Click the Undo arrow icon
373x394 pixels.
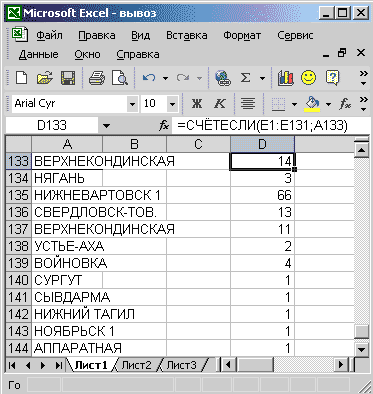pyautogui.click(x=149, y=78)
